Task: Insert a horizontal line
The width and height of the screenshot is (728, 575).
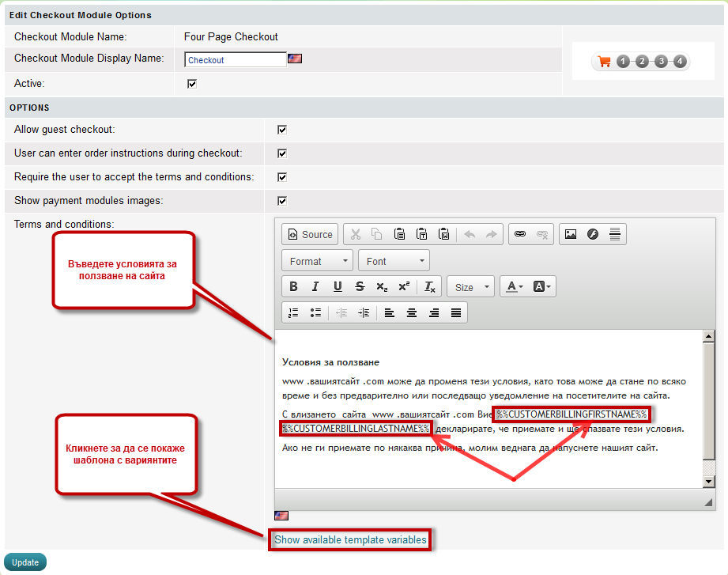Action: tap(615, 234)
